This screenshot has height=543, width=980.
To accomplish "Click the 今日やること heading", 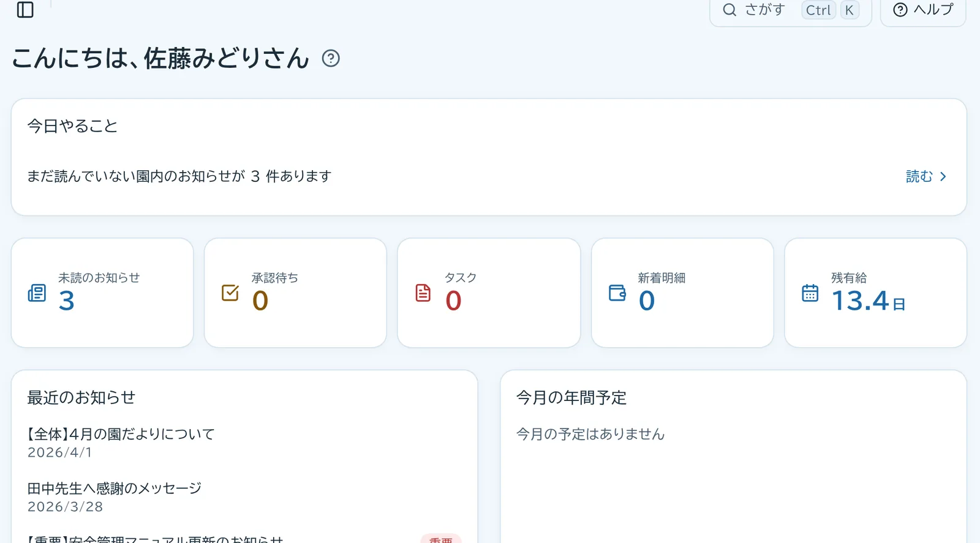I will coord(72,126).
